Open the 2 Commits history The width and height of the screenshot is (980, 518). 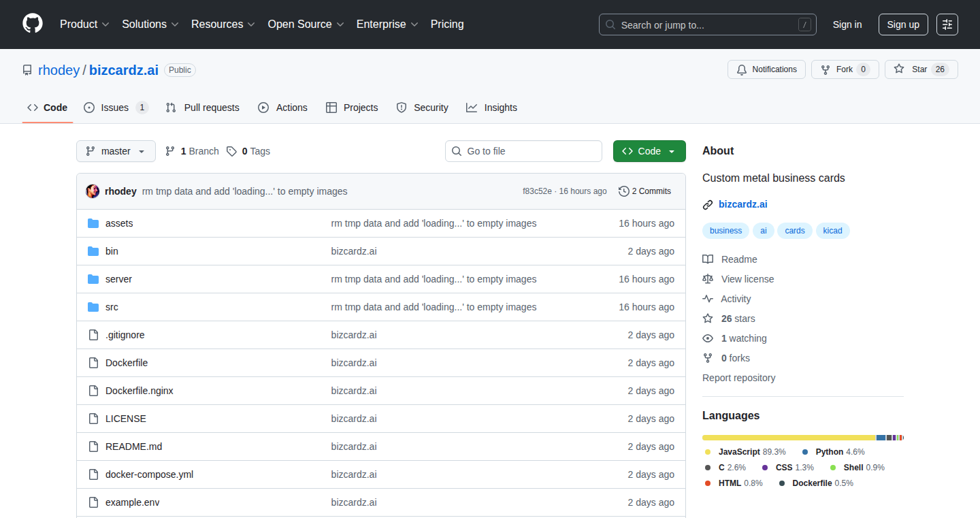tap(644, 191)
